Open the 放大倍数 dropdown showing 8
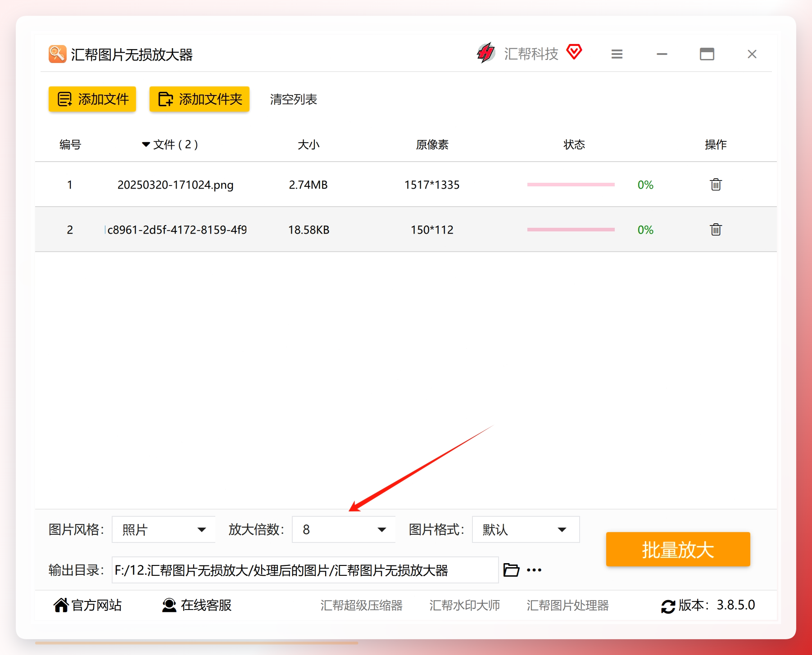The height and width of the screenshot is (655, 812). coord(344,529)
